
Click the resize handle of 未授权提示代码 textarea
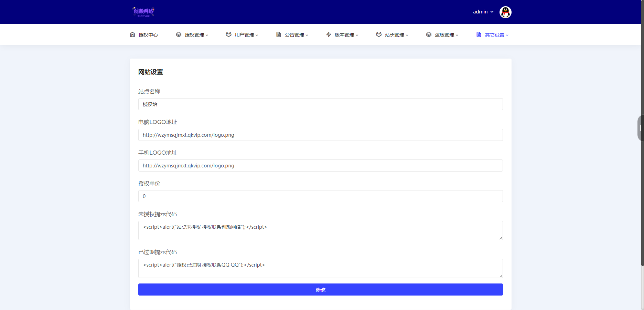click(x=501, y=238)
